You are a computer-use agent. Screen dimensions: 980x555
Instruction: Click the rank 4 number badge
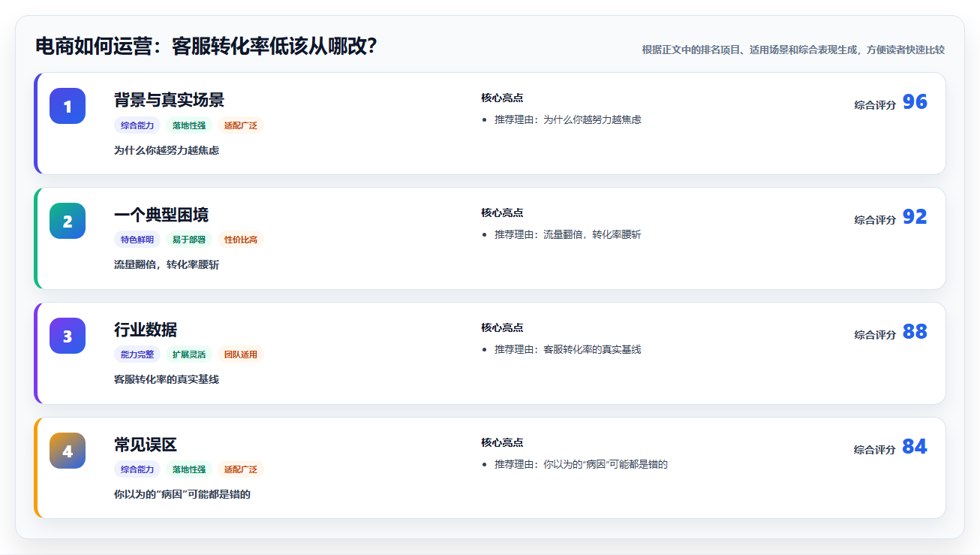(x=68, y=451)
